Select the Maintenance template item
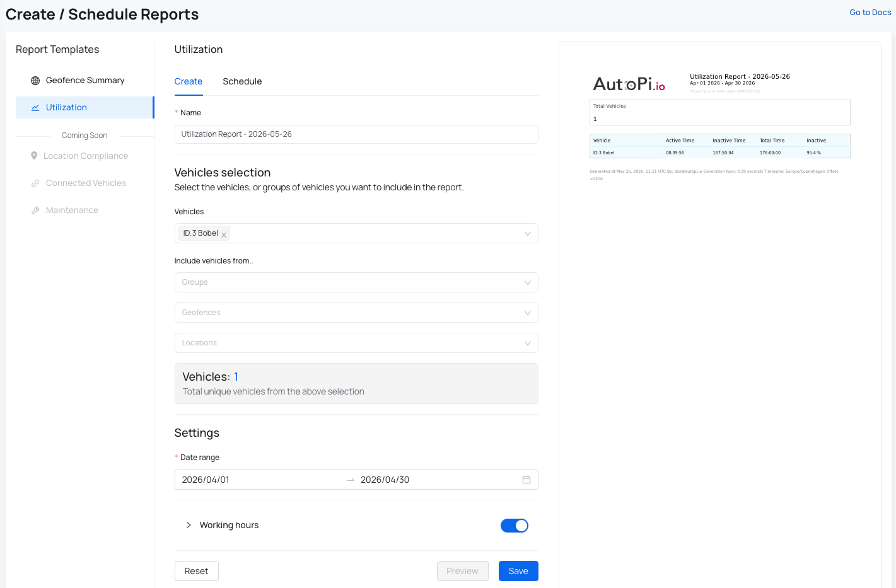 click(x=84, y=210)
